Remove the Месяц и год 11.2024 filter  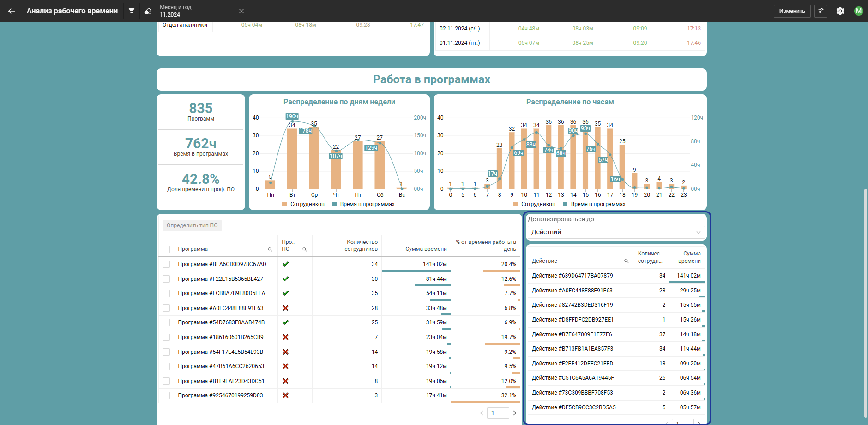(x=241, y=11)
